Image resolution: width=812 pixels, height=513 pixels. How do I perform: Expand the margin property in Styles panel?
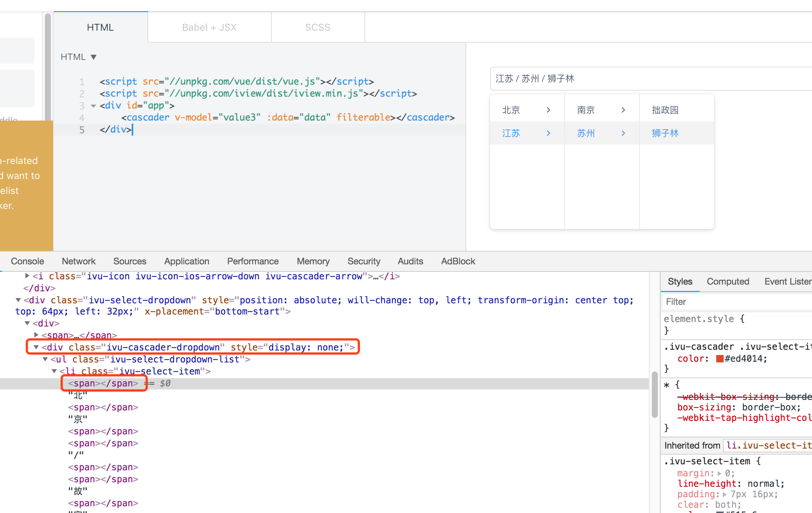(x=719, y=473)
